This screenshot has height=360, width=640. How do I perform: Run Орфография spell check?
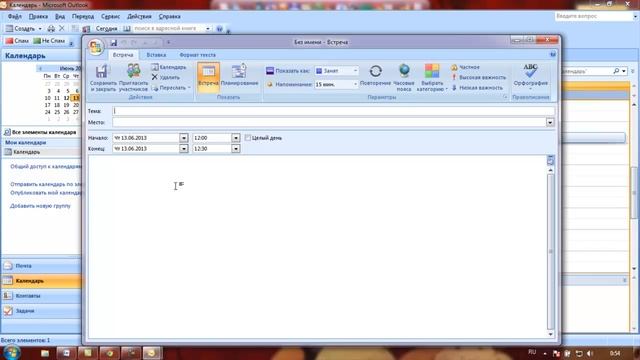point(530,76)
